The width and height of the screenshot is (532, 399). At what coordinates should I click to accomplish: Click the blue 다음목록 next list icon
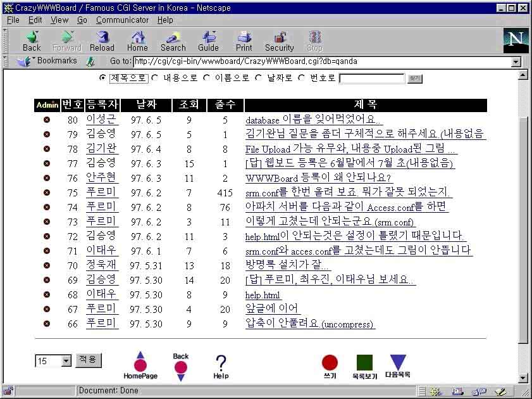tap(398, 367)
